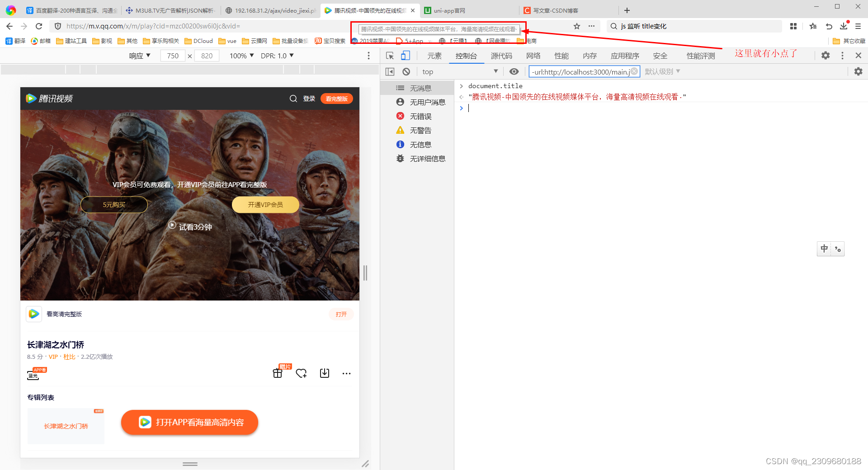Open the default log level dropdown
The width and height of the screenshot is (868, 470).
tap(662, 71)
